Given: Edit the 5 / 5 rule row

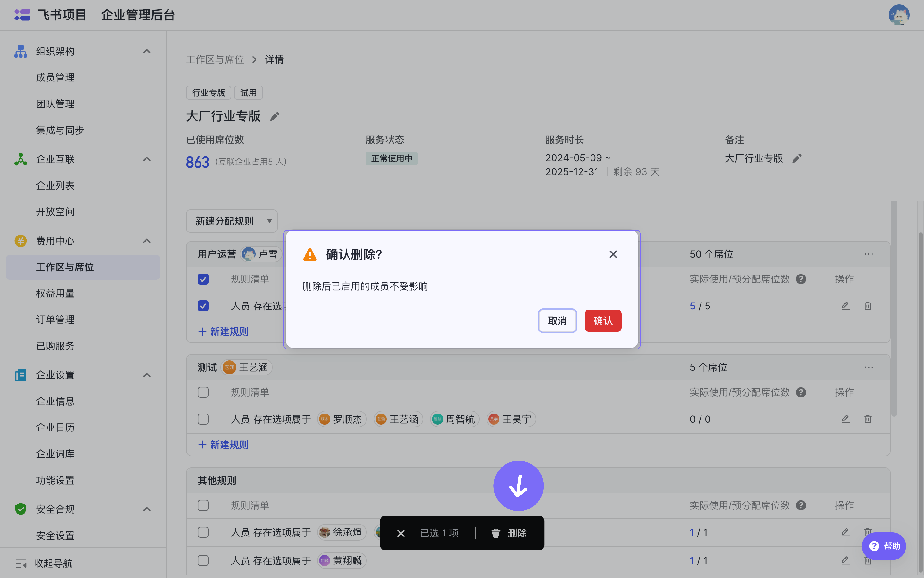Looking at the screenshot, I should tap(845, 306).
